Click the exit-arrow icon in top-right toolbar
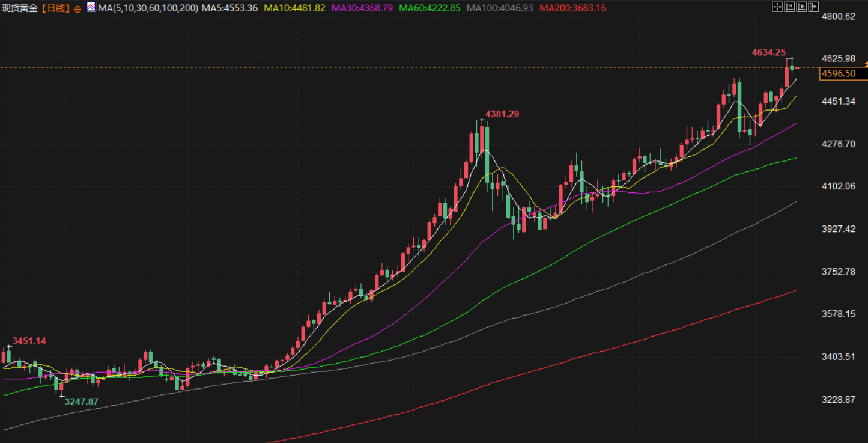The height and width of the screenshot is (443, 868). (x=813, y=7)
